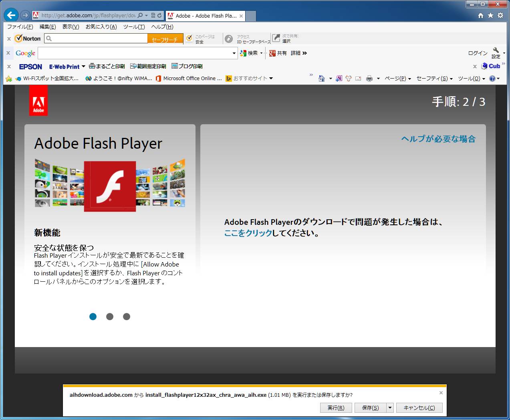Select the second carousel dot

(110, 317)
